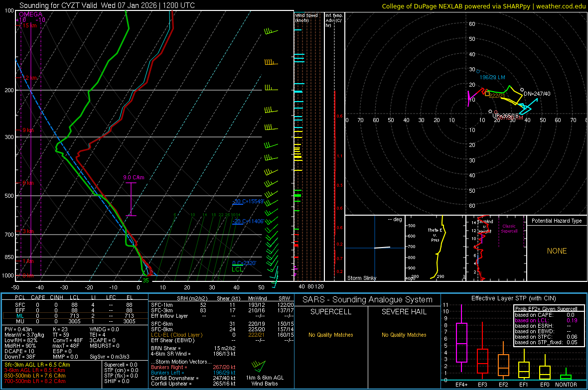
Task: Click the 'based on LCL:' probability row
Action: pyautogui.click(x=546, y=320)
